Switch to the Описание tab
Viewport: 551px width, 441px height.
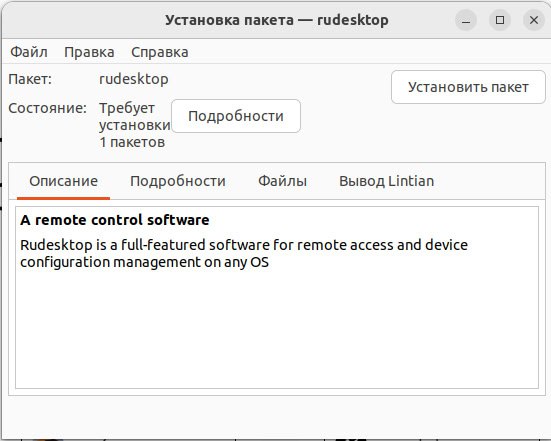[63, 181]
